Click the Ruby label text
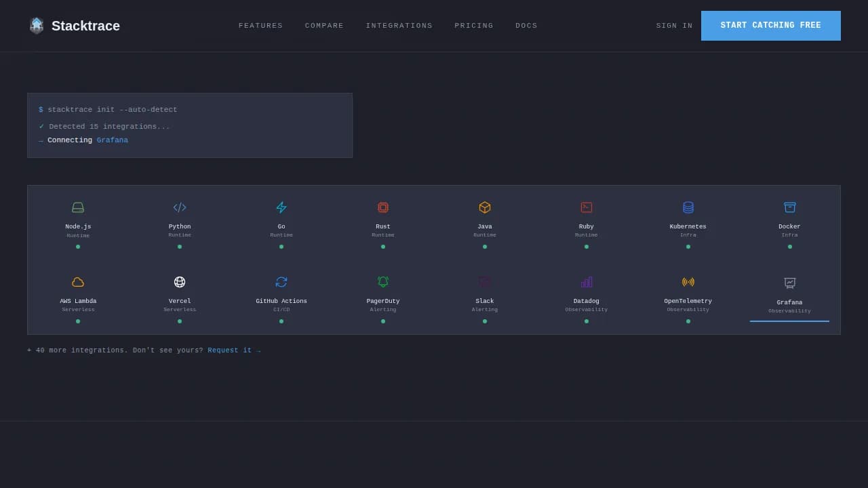868x488 pixels. click(587, 226)
